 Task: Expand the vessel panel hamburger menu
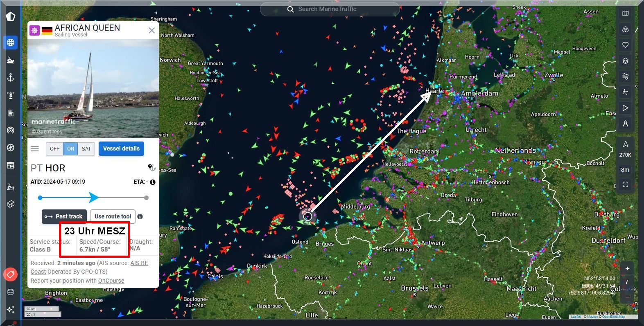(35, 148)
